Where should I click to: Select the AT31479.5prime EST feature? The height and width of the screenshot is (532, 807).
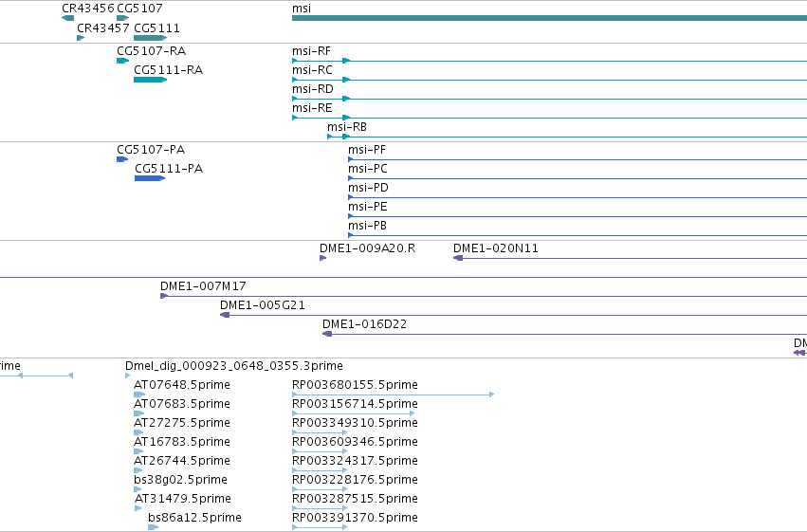tap(138, 508)
